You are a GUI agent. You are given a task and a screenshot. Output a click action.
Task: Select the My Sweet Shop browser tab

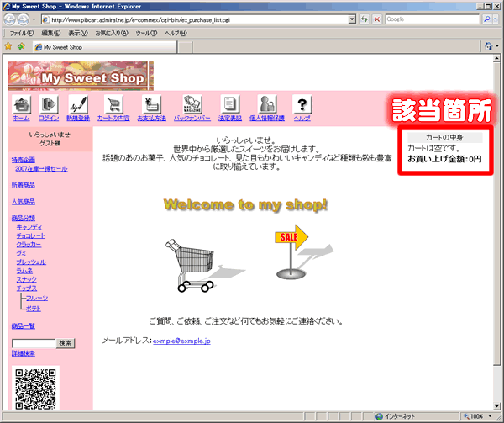pyautogui.click(x=63, y=47)
